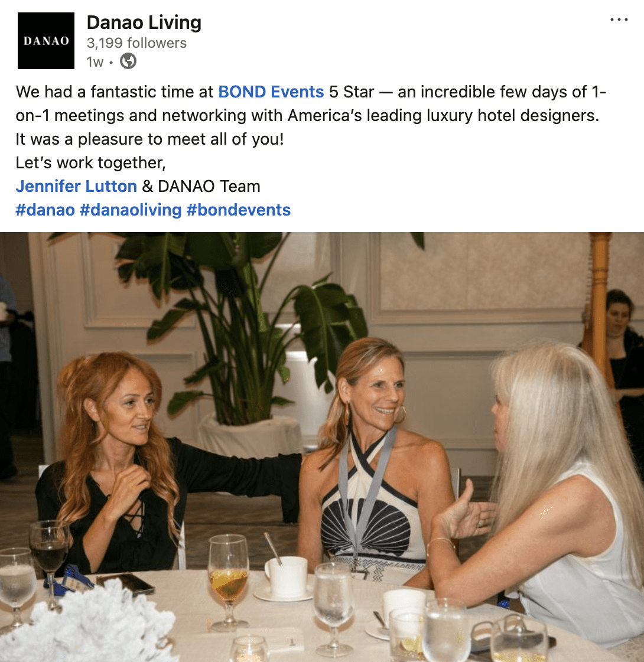Image resolution: width=644 pixels, height=662 pixels.
Task: Click the #bondevents hashtag
Action: pos(239,210)
